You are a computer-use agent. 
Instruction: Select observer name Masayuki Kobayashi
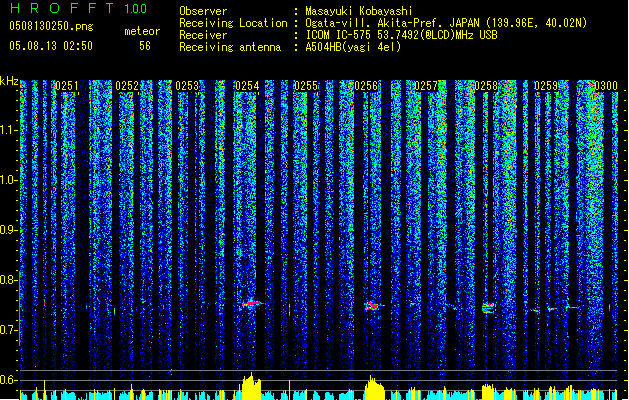click(359, 11)
